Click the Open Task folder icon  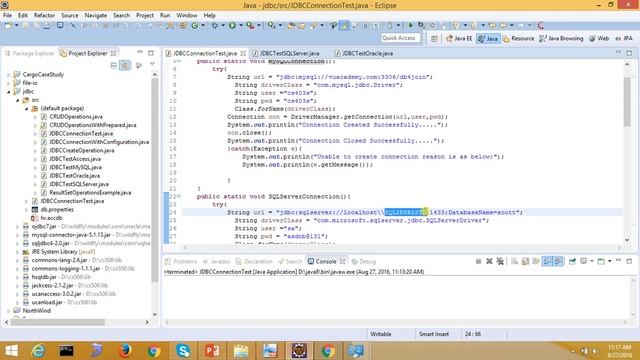302,25
